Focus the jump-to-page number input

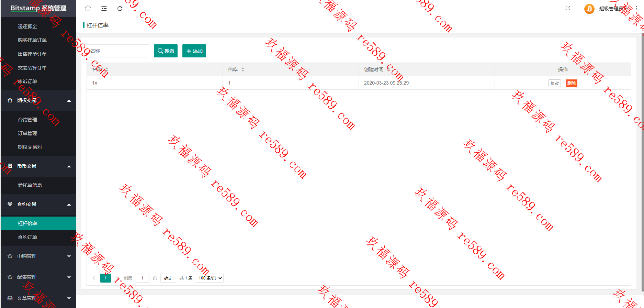[x=143, y=278]
